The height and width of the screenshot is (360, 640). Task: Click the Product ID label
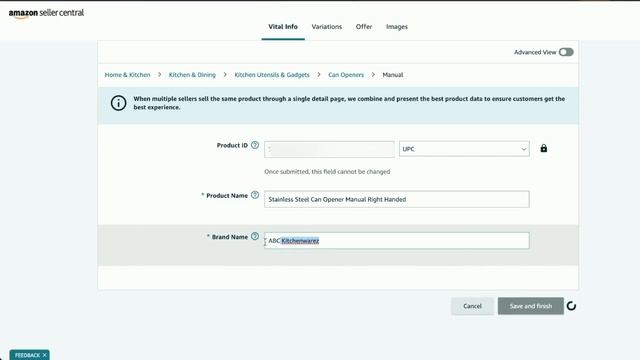click(232, 145)
